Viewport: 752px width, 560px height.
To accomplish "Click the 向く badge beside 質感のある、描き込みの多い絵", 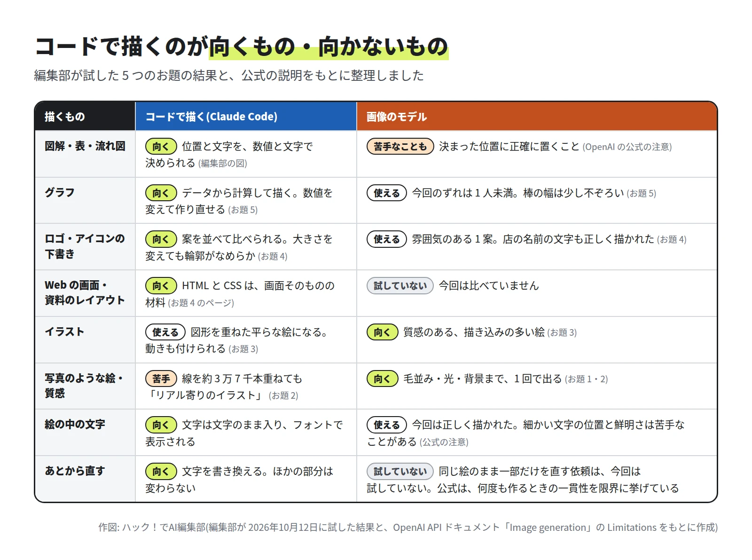I will [x=382, y=332].
